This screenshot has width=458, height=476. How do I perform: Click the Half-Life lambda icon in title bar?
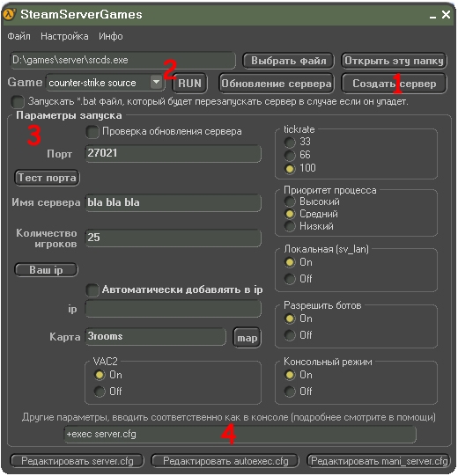10,14
